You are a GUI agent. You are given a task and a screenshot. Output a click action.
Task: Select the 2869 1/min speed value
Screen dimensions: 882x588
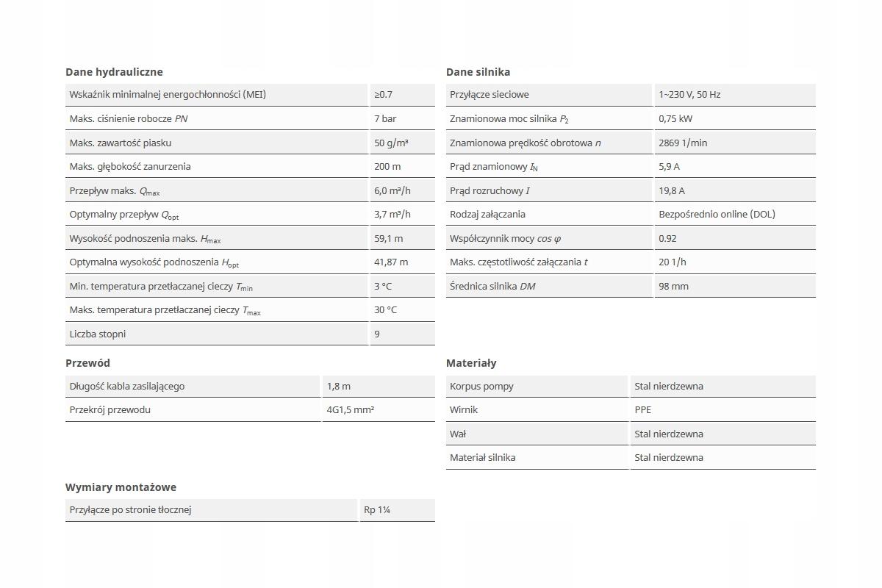point(683,143)
